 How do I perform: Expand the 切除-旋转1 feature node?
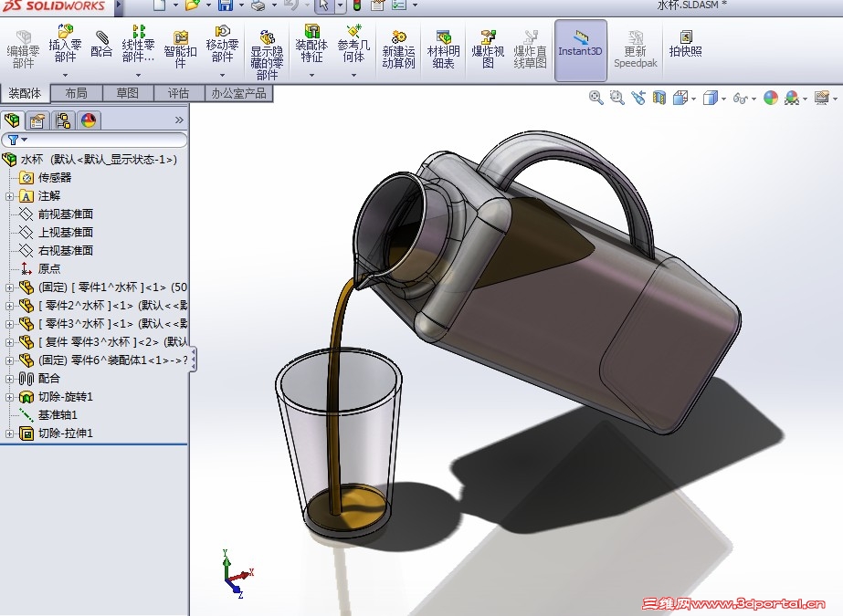point(9,397)
